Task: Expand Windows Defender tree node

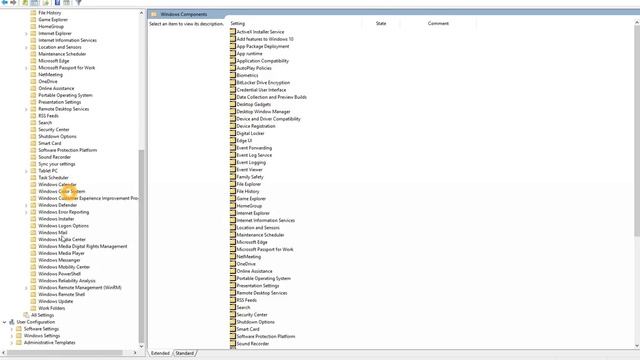Action: click(27, 205)
